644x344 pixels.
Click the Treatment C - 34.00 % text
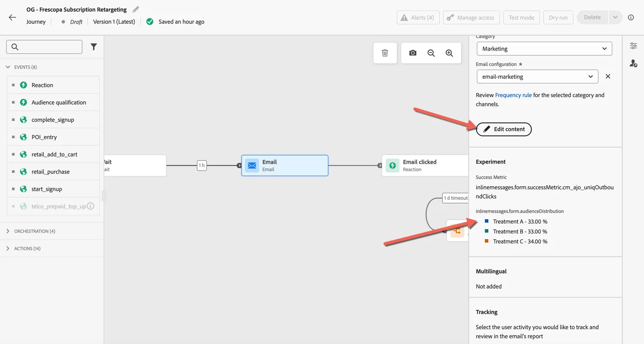[x=520, y=241]
